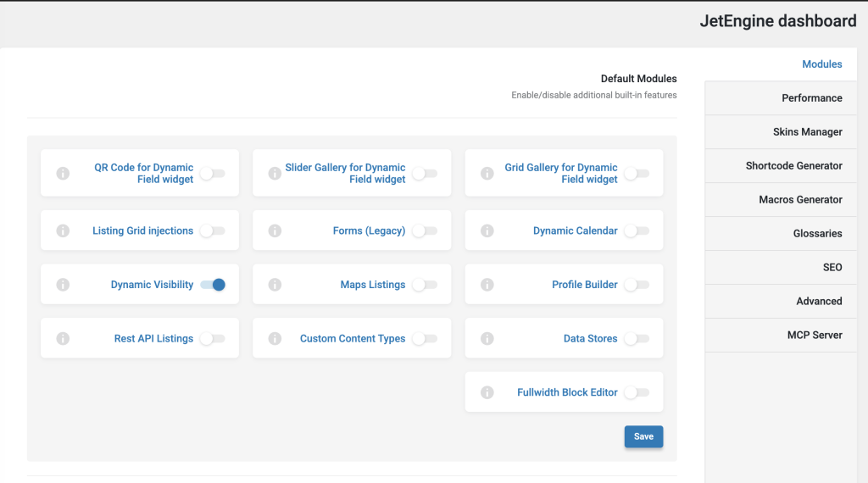The height and width of the screenshot is (483, 868).
Task: Click info icon for QR Code module
Action: pyautogui.click(x=63, y=173)
